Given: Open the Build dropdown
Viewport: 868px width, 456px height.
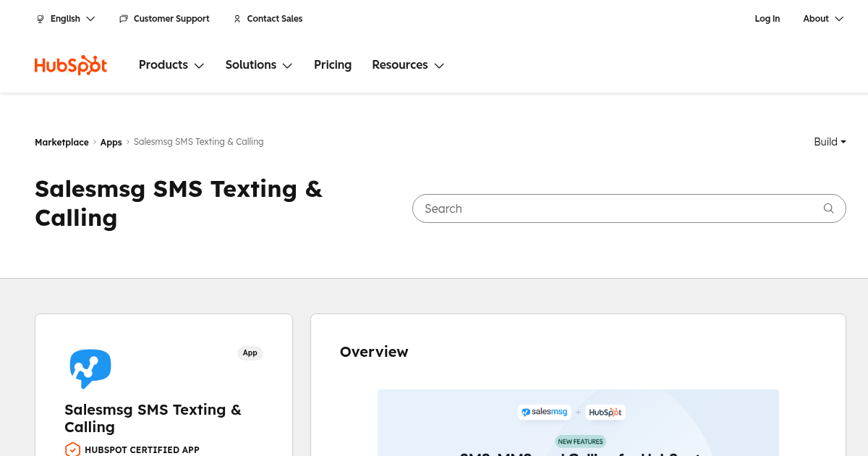Looking at the screenshot, I should point(830,142).
